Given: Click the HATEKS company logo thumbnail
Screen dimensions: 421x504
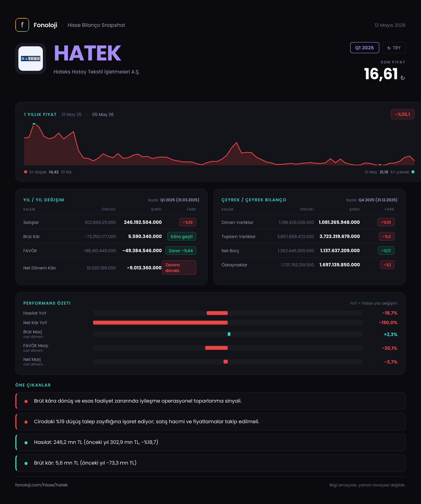Looking at the screenshot, I should (x=31, y=59).
